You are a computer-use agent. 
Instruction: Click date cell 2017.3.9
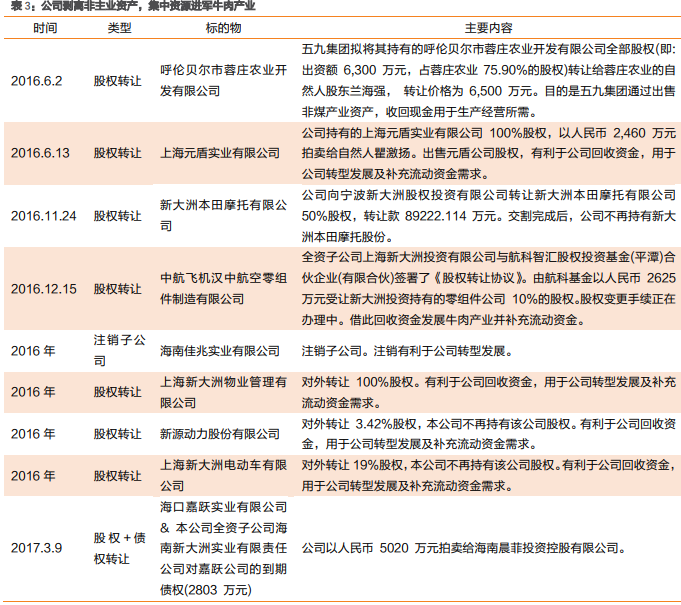click(x=36, y=548)
